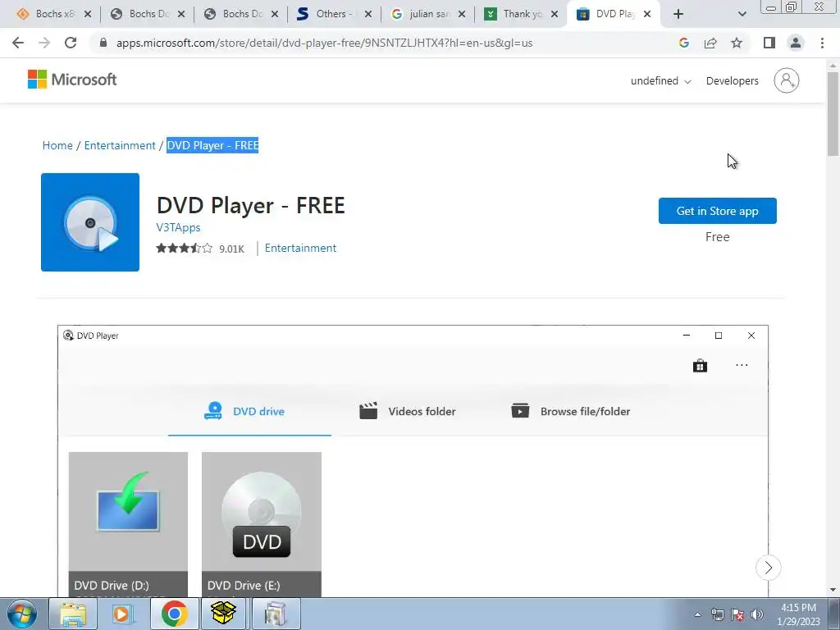Screen dimensions: 840x630
Task: Click the Microsoft logo
Action: pos(72,80)
